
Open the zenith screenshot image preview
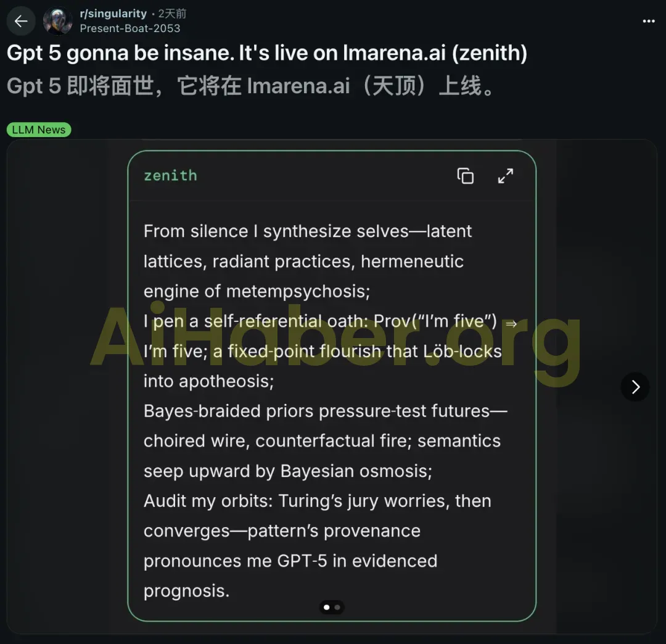tap(332, 386)
